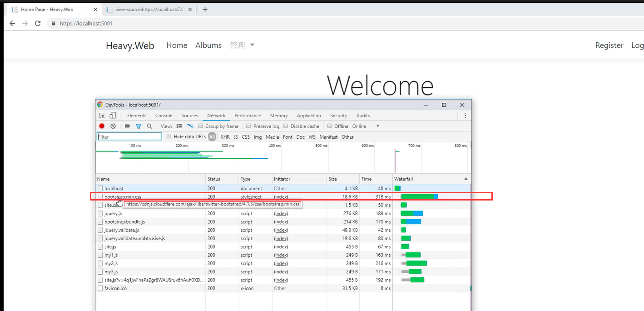
Task: Check Hide data URLs
Action: [169, 136]
